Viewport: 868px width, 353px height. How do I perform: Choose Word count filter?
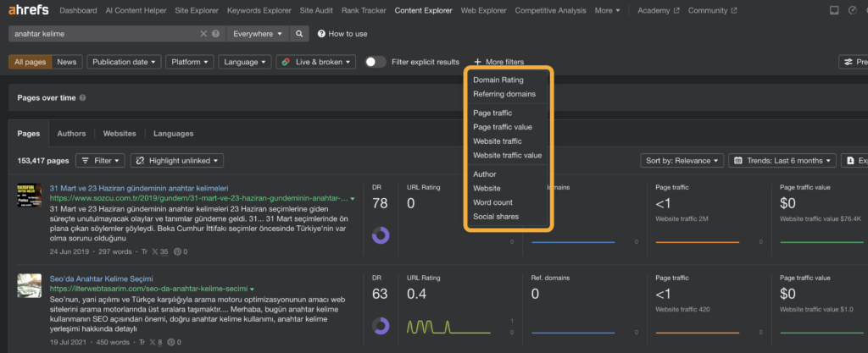tap(492, 202)
